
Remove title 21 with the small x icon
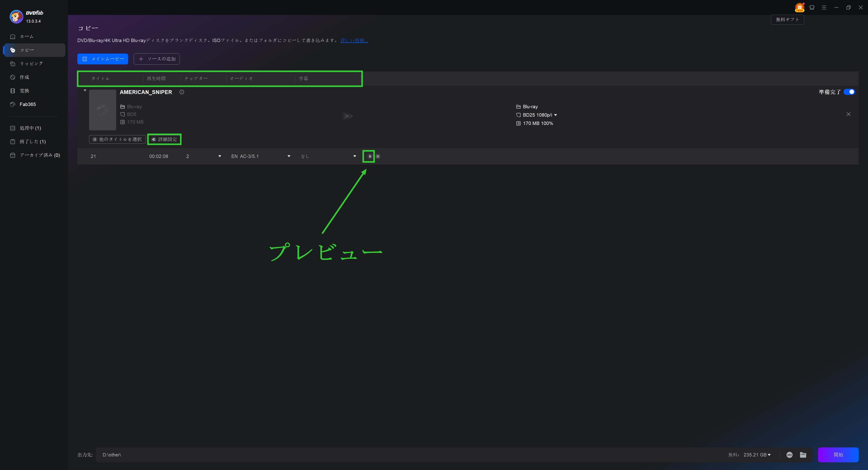click(378, 156)
